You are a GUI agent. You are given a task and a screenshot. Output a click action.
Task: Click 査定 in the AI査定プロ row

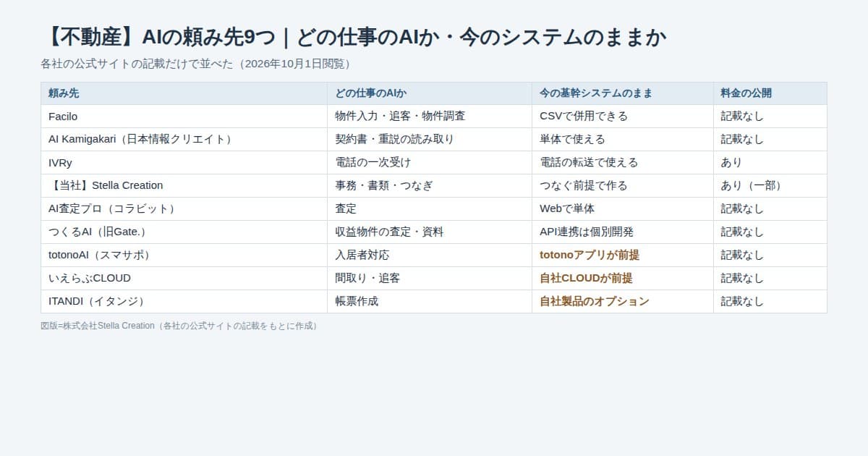click(430, 209)
